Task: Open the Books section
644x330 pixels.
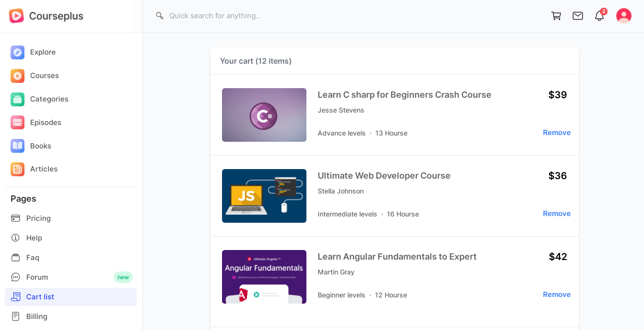Action: 71,146
